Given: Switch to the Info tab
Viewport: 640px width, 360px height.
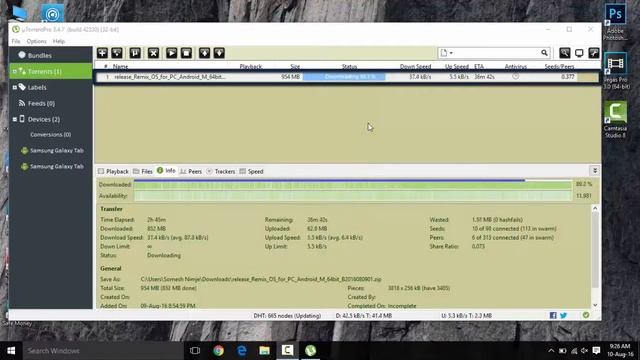Looking at the screenshot, I should pyautogui.click(x=166, y=171).
